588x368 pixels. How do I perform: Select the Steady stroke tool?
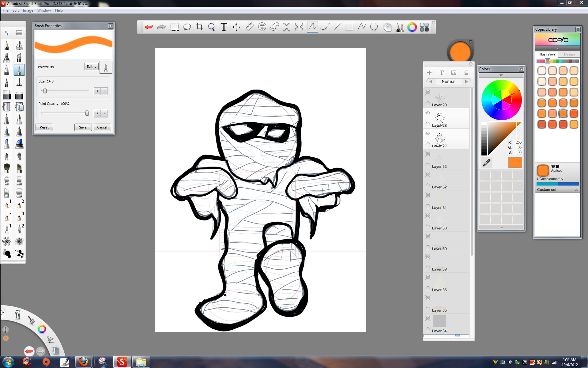point(325,27)
